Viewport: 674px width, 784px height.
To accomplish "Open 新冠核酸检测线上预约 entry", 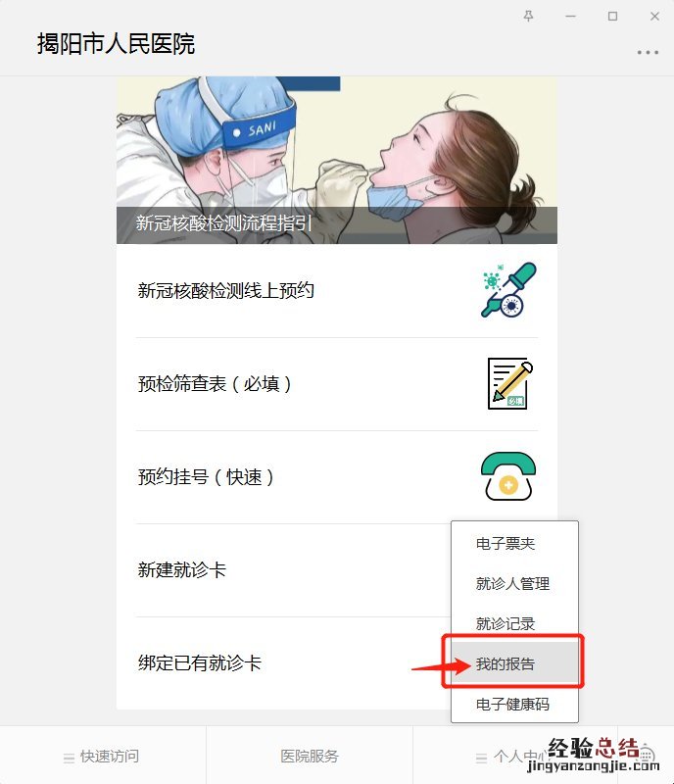I will pyautogui.click(x=336, y=290).
